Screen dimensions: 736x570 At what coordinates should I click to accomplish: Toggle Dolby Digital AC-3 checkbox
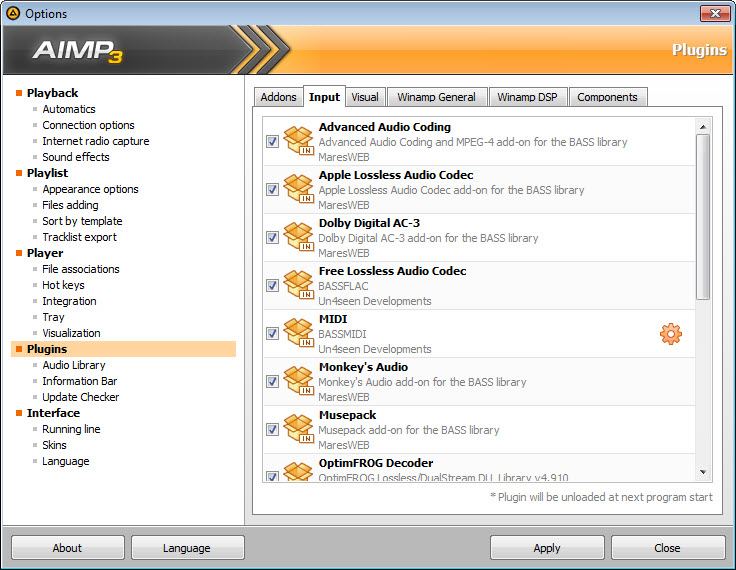coord(272,237)
